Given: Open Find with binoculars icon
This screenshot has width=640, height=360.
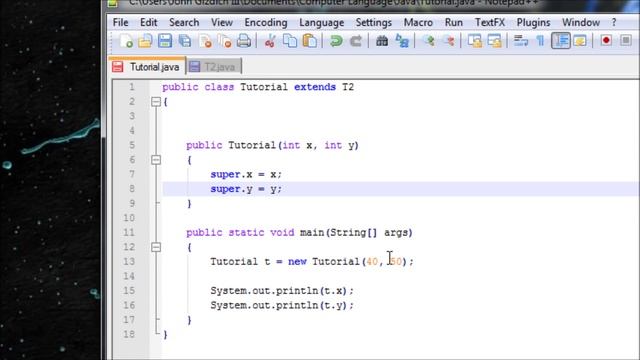Looking at the screenshot, I should (x=382, y=41).
